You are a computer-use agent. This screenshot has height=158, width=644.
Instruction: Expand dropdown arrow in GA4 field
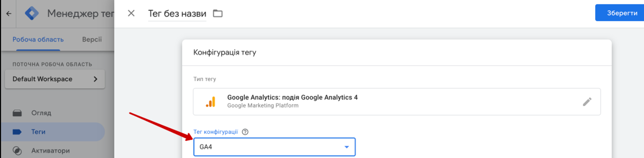coord(347,147)
